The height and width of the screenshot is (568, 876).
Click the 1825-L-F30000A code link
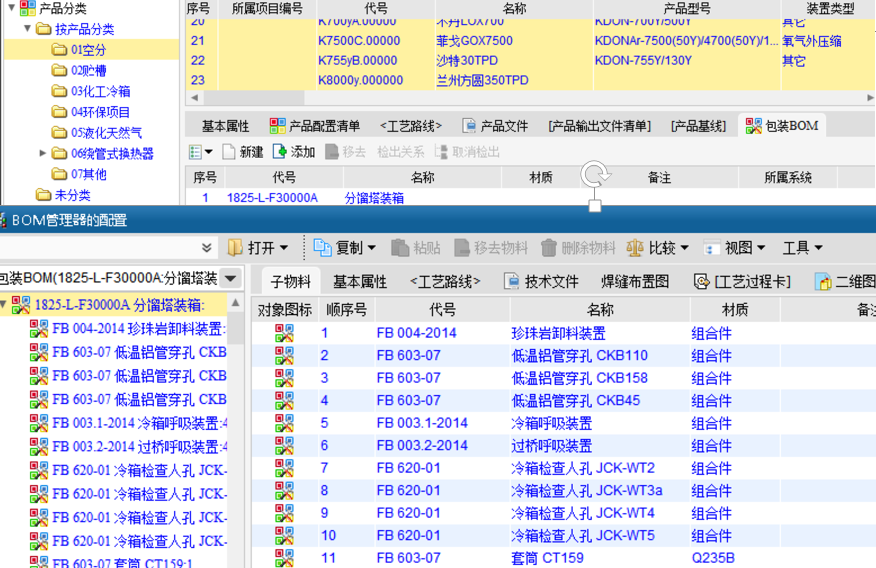272,198
